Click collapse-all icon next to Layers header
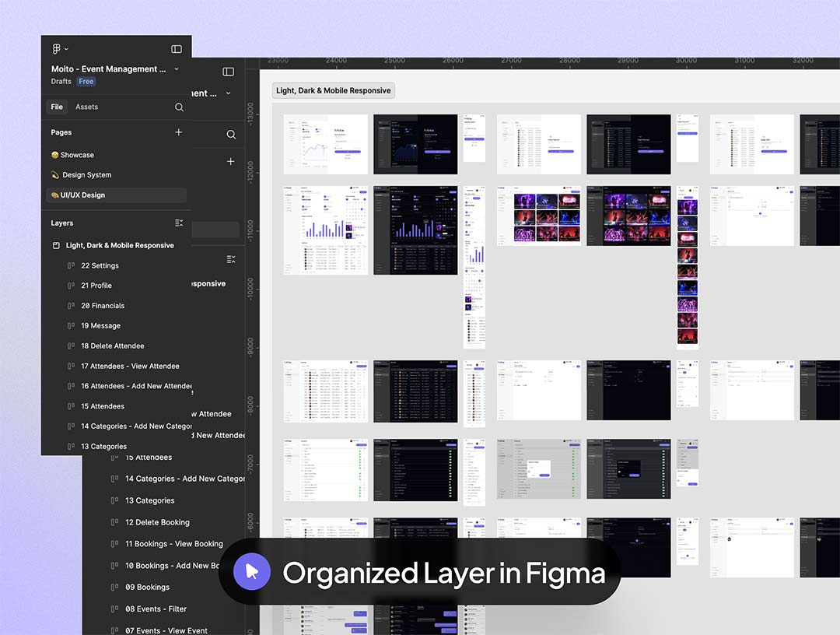Viewport: 840px width, 635px height. click(x=179, y=223)
